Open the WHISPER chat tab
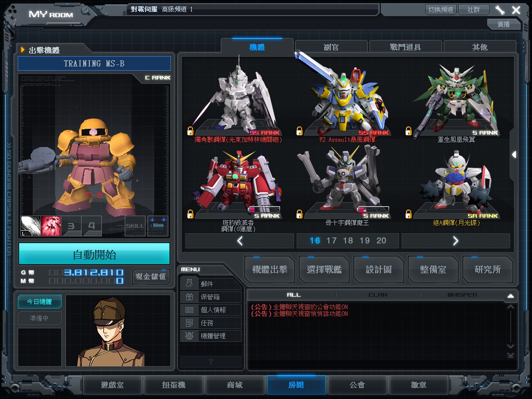 (x=462, y=295)
